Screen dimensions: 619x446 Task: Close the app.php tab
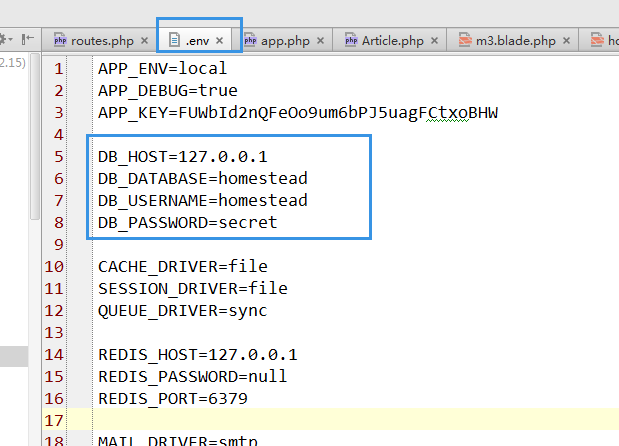(x=320, y=41)
